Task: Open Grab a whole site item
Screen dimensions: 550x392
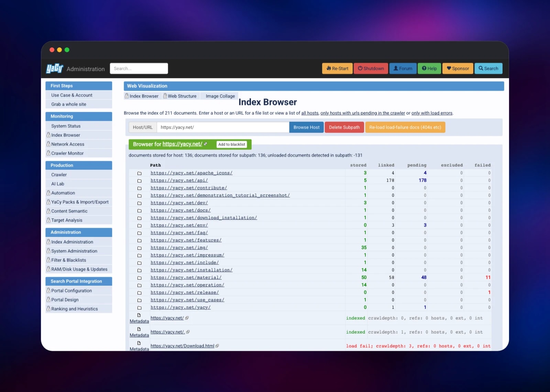Action: pos(79,104)
